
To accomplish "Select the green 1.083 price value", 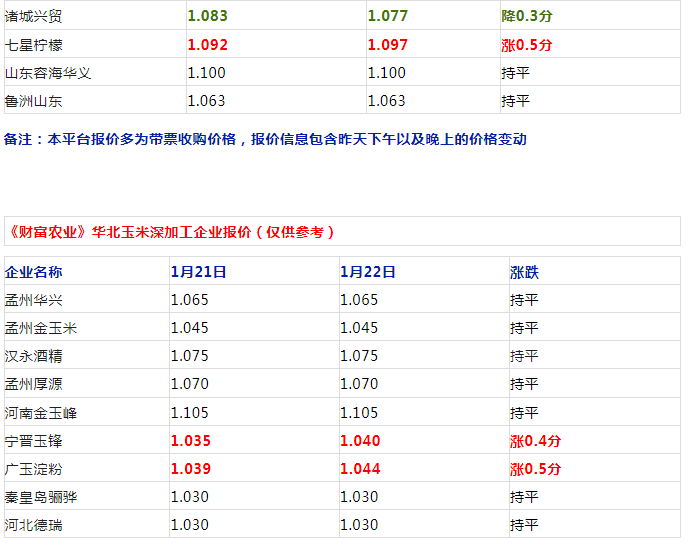I will pyautogui.click(x=207, y=16).
